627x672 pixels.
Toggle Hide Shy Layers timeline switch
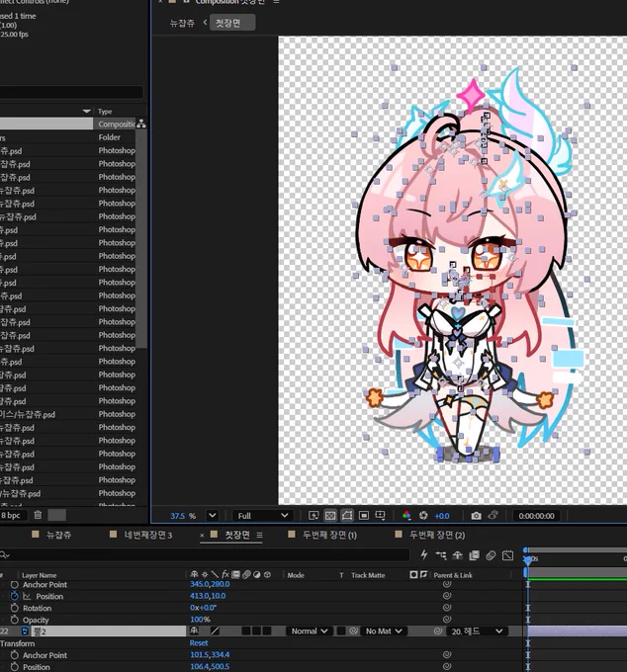click(x=457, y=555)
